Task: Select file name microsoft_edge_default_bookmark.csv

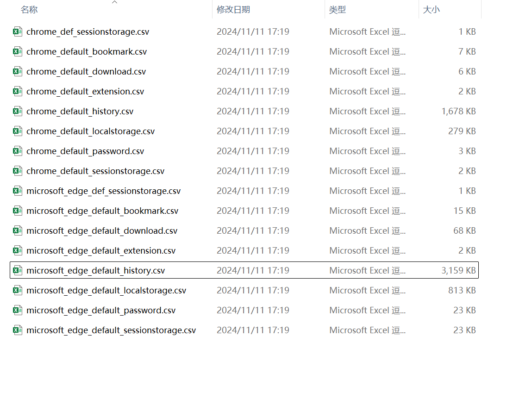Action: tap(102, 211)
